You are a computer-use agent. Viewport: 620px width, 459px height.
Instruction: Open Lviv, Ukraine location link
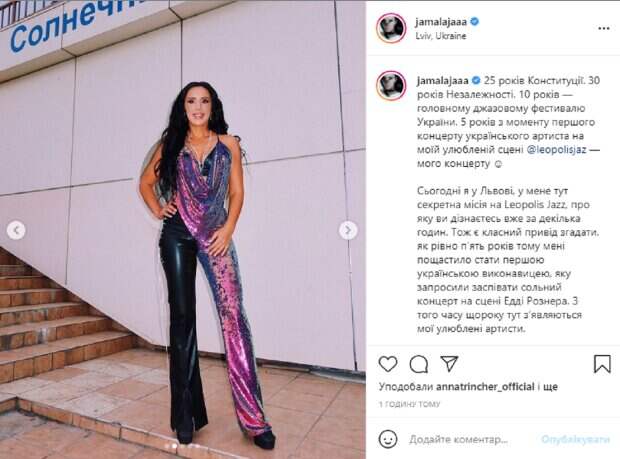[x=440, y=36]
